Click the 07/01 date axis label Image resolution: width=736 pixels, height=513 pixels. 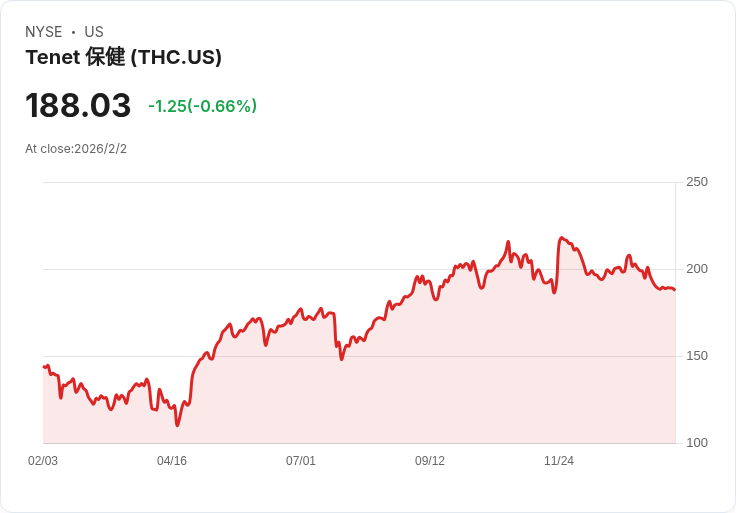point(301,461)
